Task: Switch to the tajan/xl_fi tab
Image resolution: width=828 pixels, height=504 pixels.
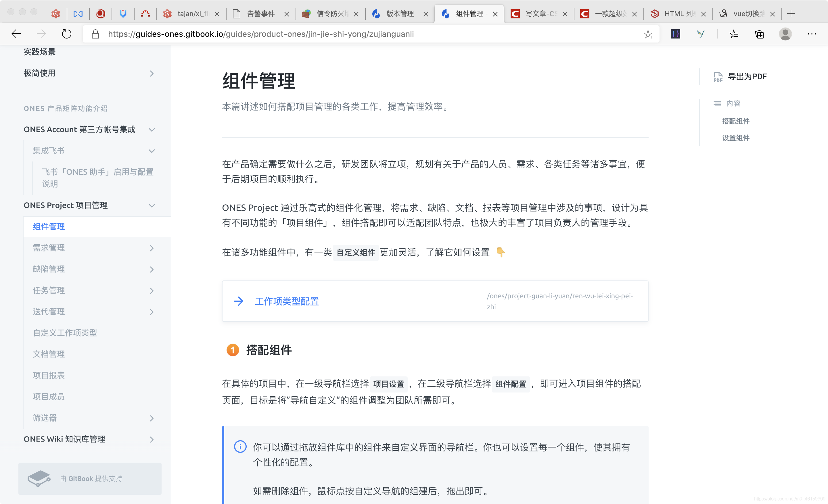Action: (191, 14)
